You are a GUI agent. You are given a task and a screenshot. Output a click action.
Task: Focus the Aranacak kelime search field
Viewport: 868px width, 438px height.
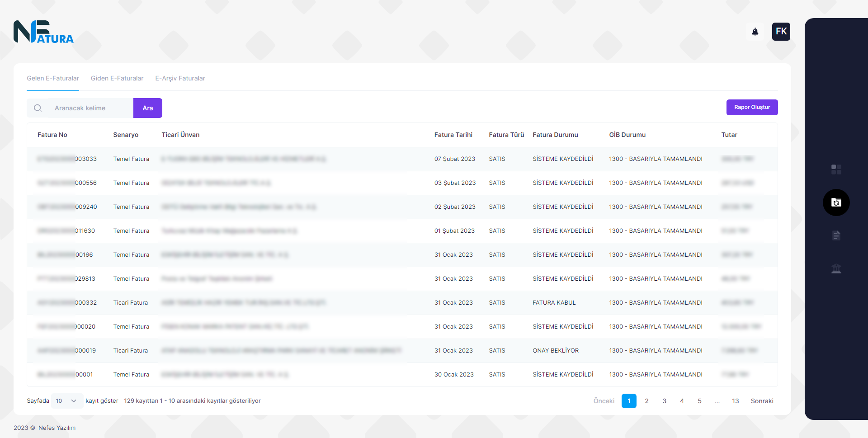(90, 108)
